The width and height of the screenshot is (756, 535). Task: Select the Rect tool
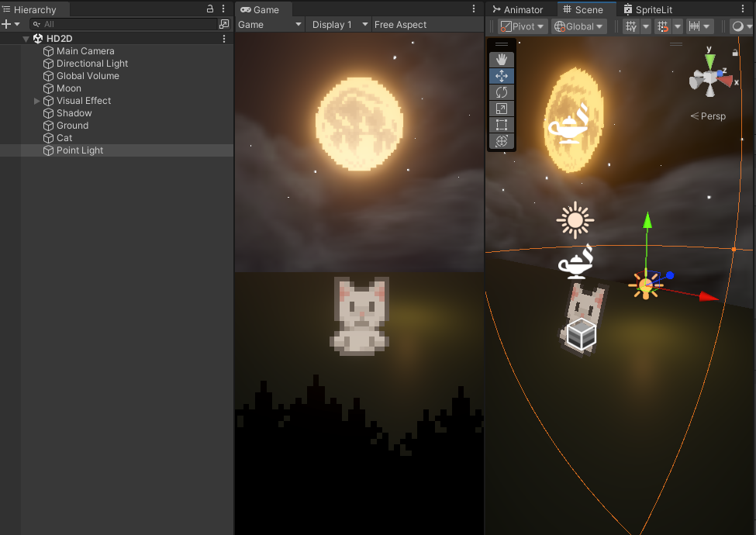[501, 124]
